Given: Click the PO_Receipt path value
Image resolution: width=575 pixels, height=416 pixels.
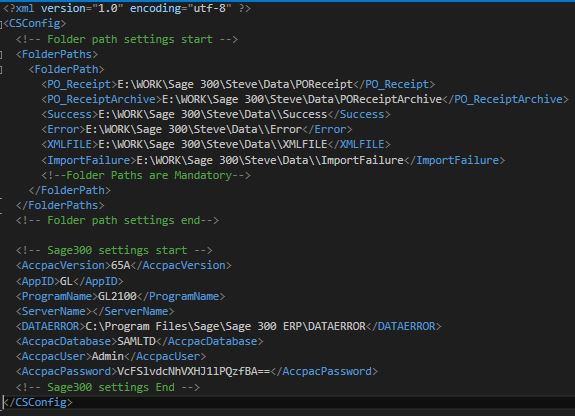Looking at the screenshot, I should tap(235, 84).
